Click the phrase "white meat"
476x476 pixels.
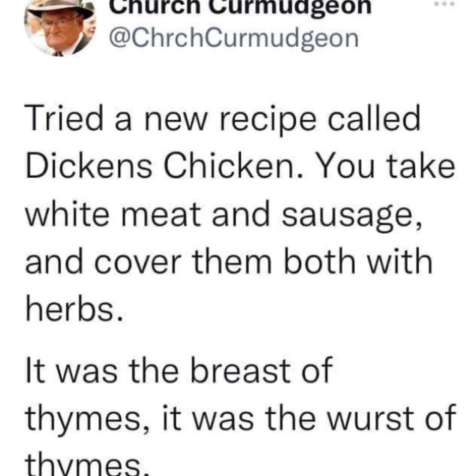[x=111, y=215]
